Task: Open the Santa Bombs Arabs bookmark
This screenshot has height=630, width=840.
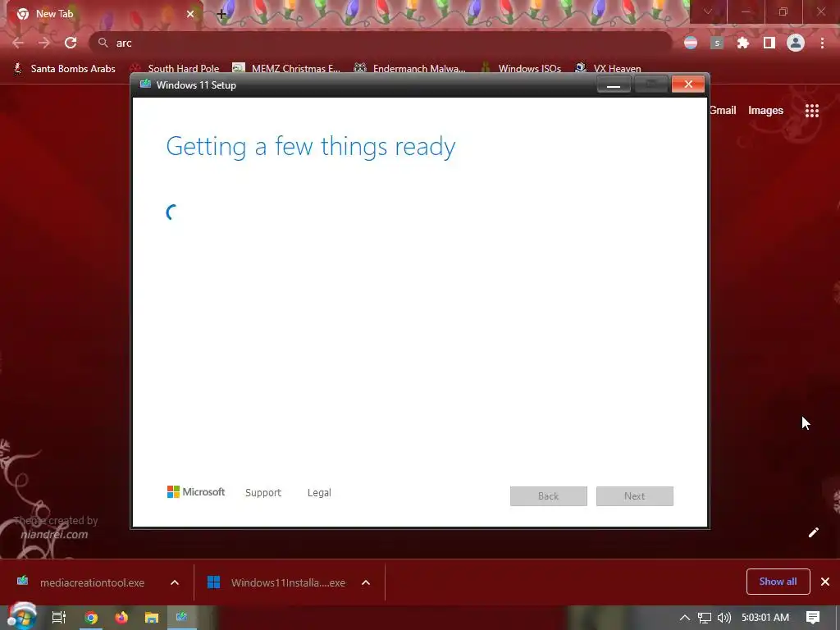Action: click(x=64, y=69)
